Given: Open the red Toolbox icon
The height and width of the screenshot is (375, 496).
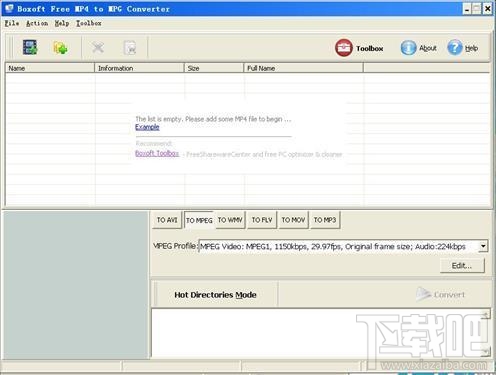Looking at the screenshot, I should pos(343,48).
